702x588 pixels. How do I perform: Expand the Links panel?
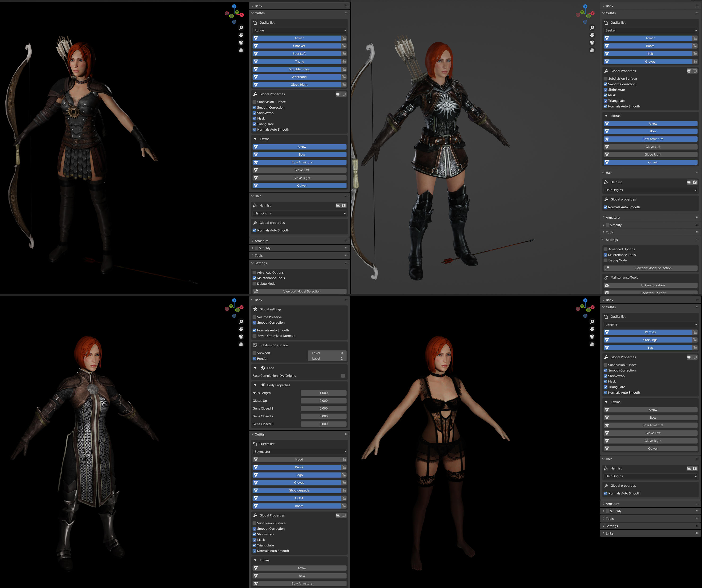[609, 533]
